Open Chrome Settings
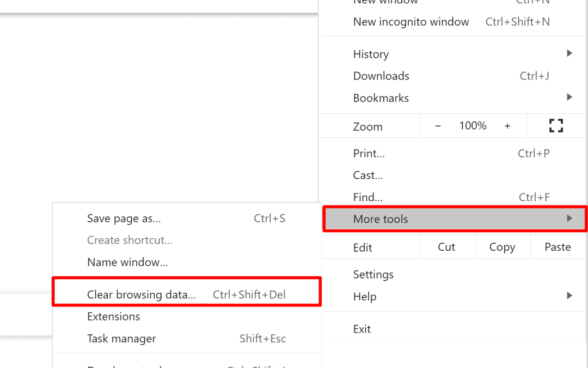The height and width of the screenshot is (368, 588). click(373, 274)
